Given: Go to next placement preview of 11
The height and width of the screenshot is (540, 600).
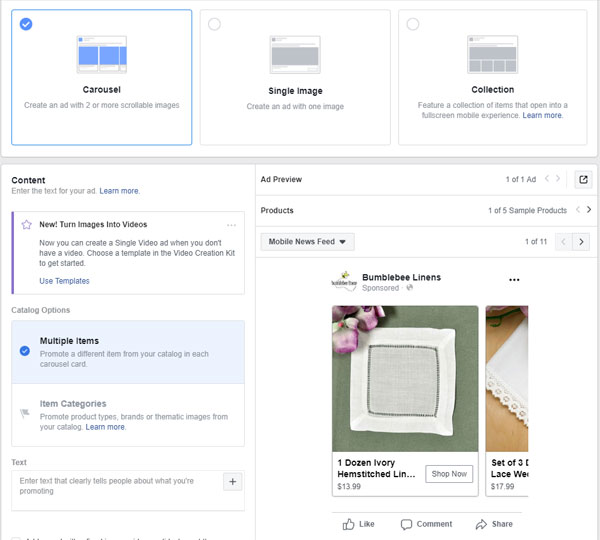Looking at the screenshot, I should pyautogui.click(x=581, y=241).
